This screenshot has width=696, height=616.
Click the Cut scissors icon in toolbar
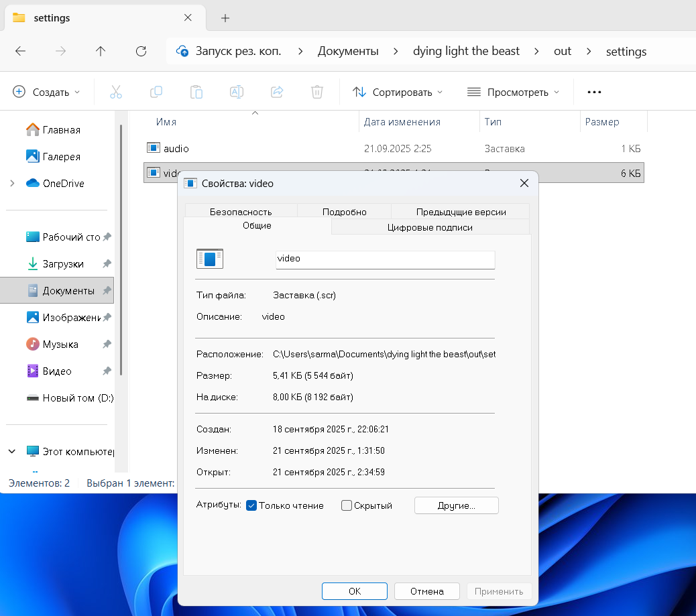(116, 92)
